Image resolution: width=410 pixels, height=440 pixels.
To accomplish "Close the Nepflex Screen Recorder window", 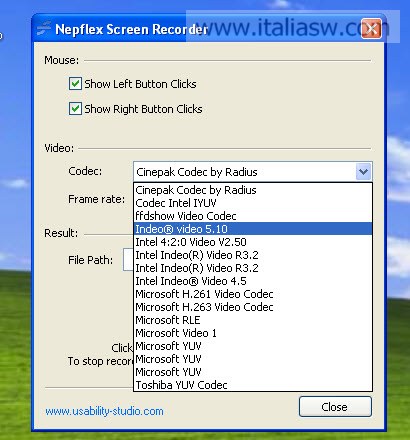I will point(371,29).
